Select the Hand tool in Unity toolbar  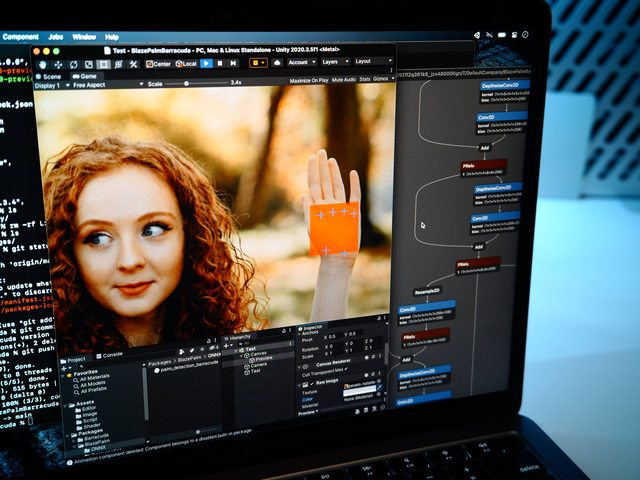click(43, 64)
